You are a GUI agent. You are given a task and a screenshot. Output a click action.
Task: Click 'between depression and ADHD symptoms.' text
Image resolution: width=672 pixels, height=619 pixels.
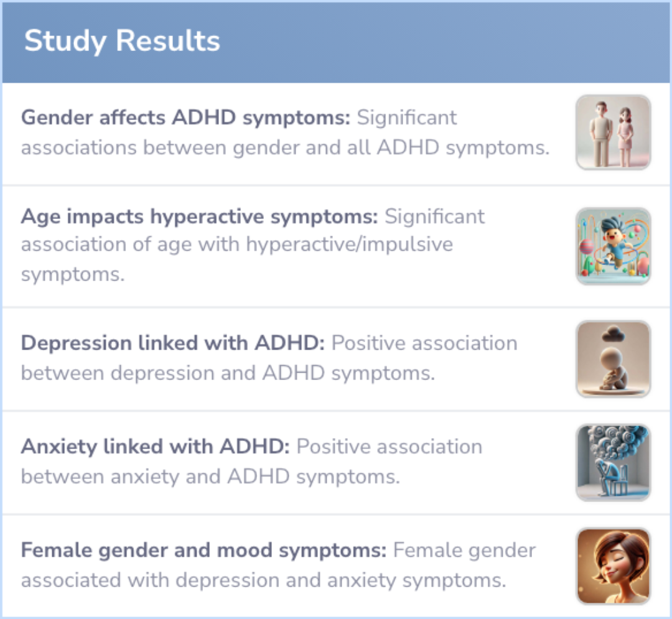click(x=228, y=373)
